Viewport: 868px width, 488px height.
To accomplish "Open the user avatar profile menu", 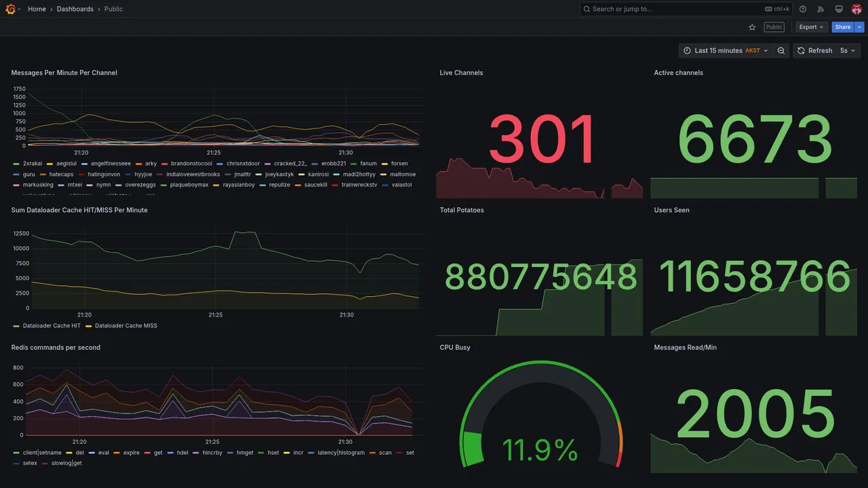I will coord(857,9).
